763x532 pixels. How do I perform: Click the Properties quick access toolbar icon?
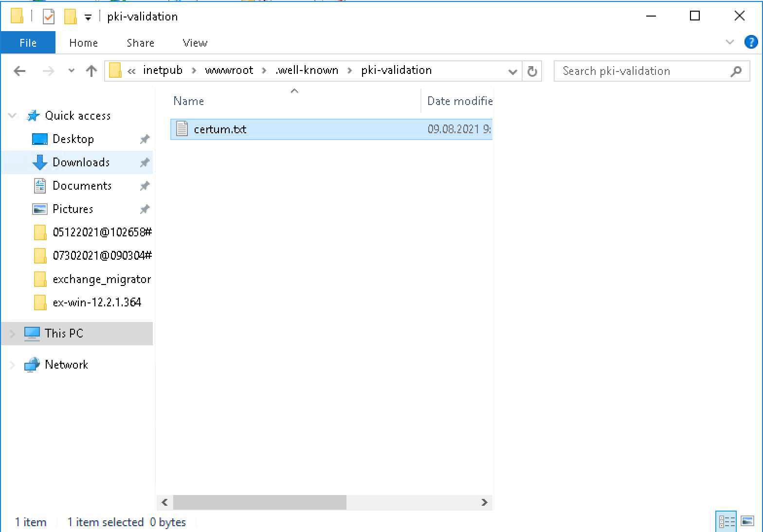click(49, 17)
